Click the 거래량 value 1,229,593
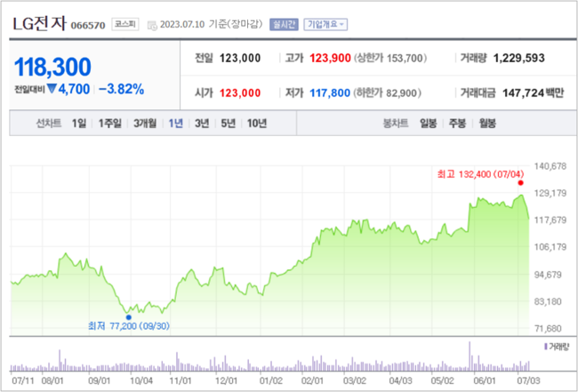This screenshot has width=578, height=392. click(519, 58)
